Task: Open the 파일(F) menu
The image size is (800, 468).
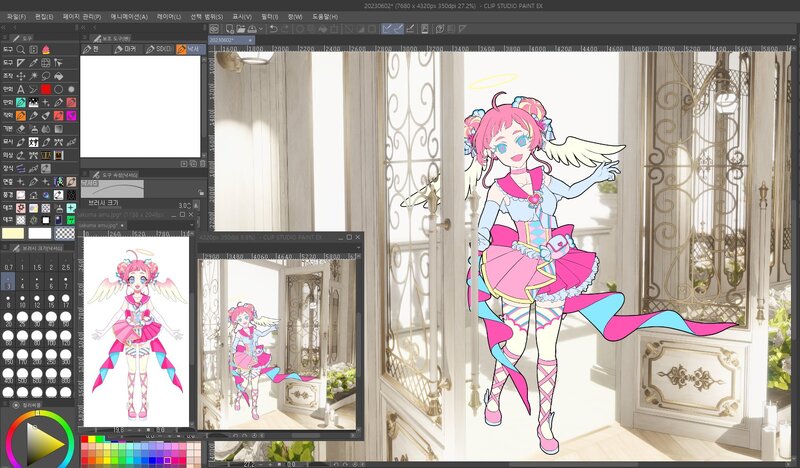Action: (16, 17)
